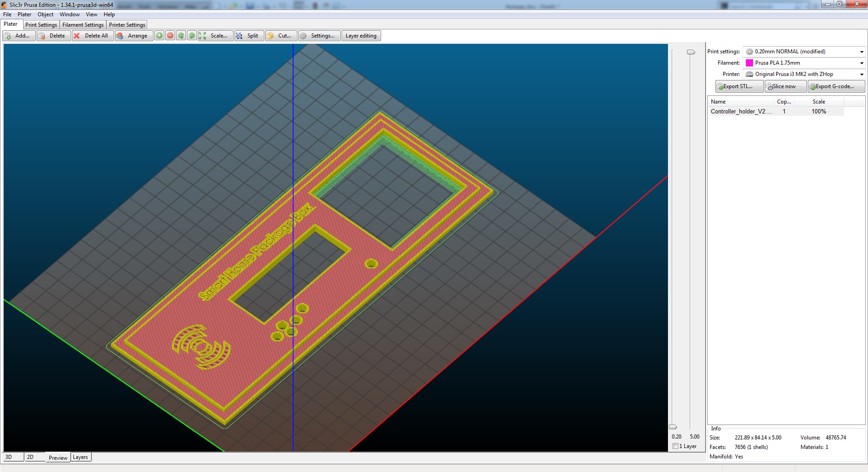Click the Scale column header
868x472 pixels.
pyautogui.click(x=819, y=102)
